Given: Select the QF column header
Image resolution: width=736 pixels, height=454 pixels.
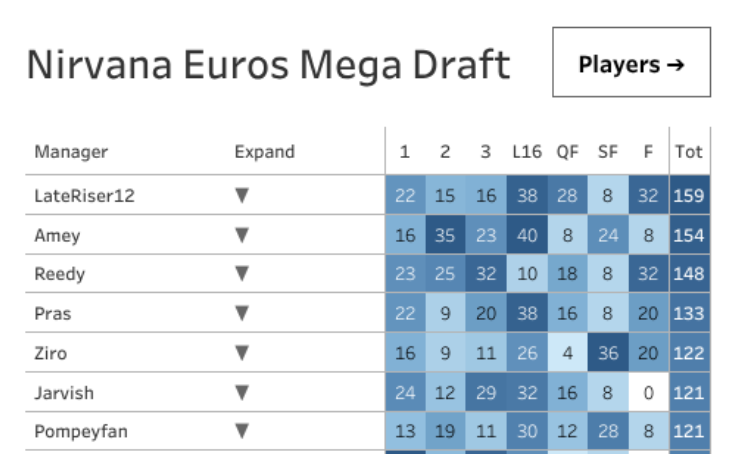Looking at the screenshot, I should pos(567,152).
